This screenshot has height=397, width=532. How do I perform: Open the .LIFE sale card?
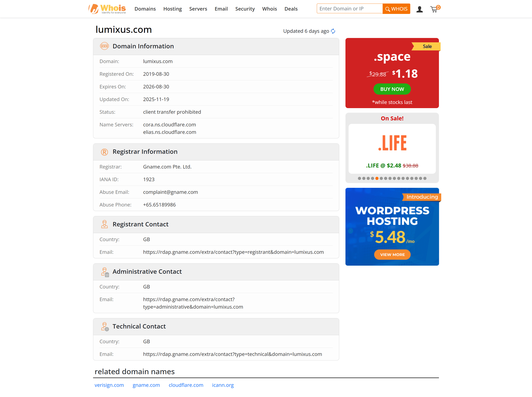pyautogui.click(x=392, y=149)
